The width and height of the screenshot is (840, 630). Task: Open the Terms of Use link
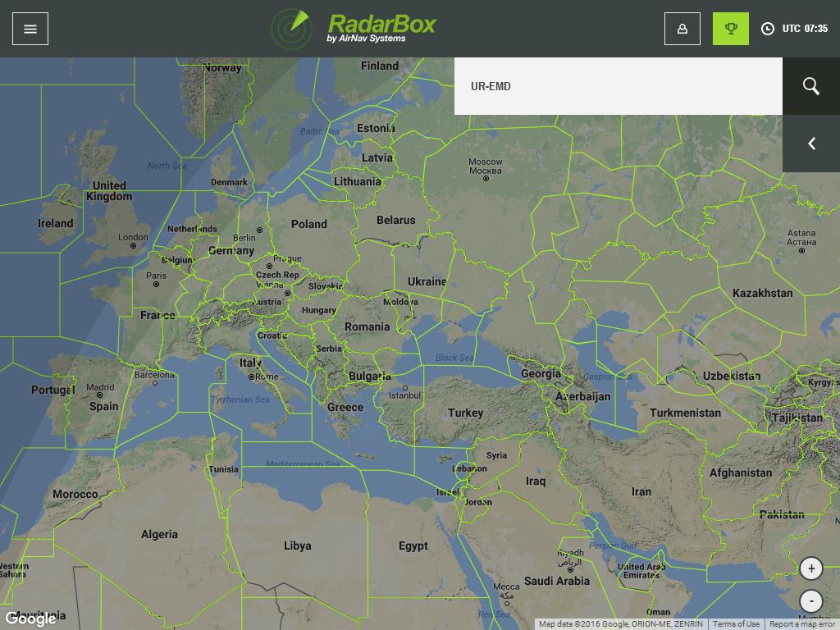point(736,624)
